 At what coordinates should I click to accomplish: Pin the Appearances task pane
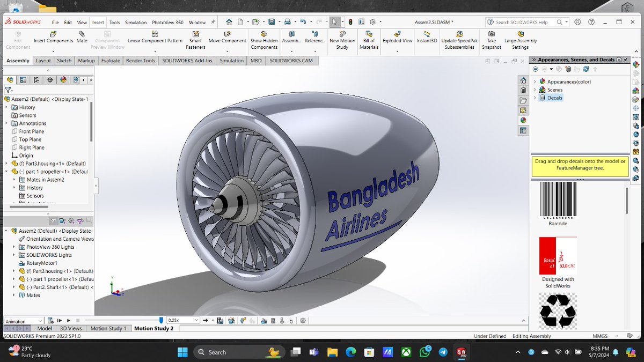pos(627,60)
